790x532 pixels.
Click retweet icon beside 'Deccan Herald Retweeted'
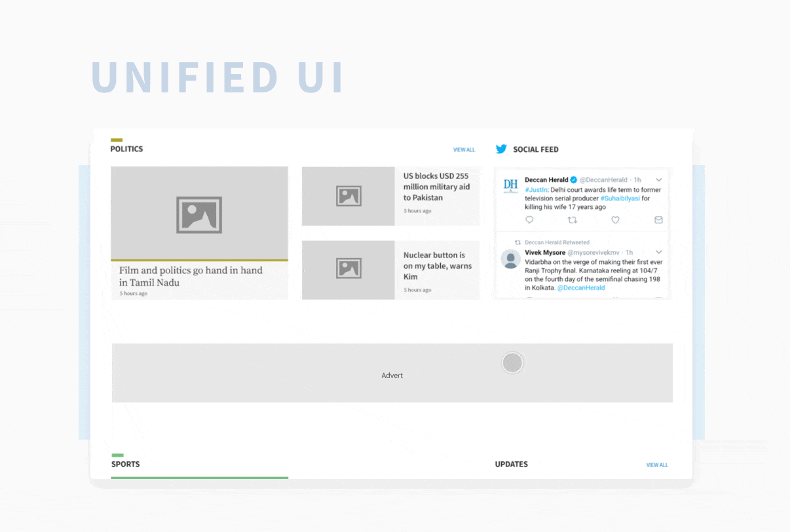click(x=517, y=242)
